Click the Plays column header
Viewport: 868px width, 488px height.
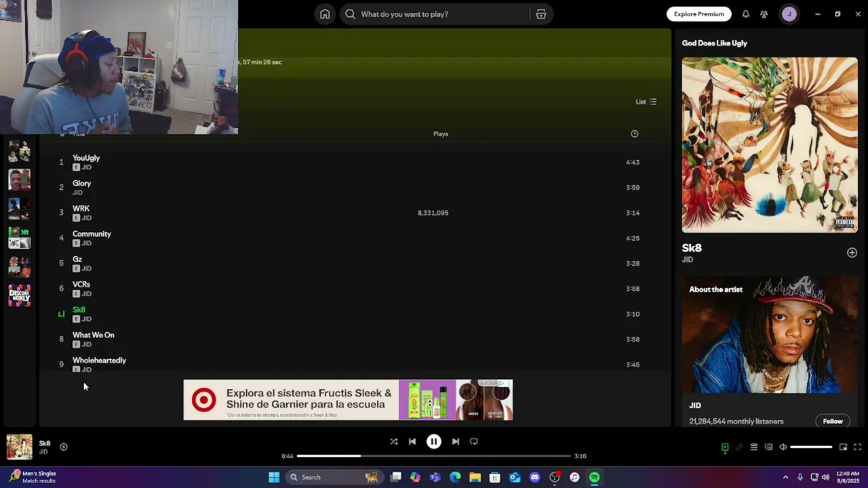coord(441,134)
